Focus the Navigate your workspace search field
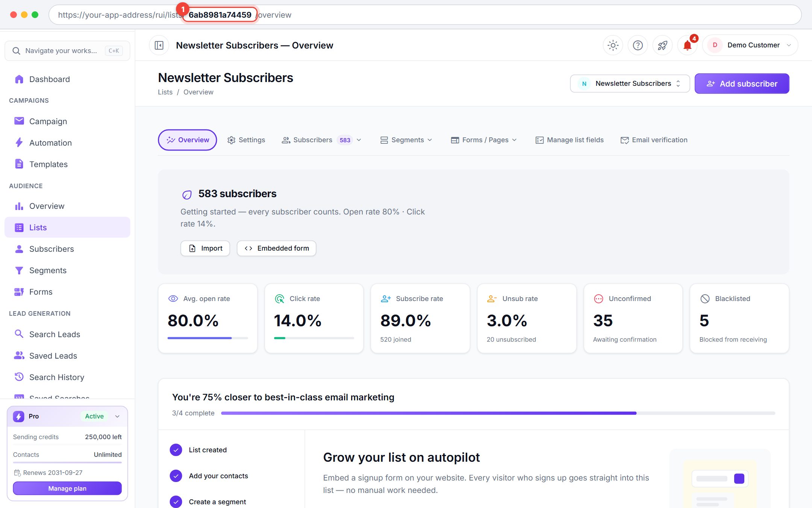812x508 pixels. point(67,51)
